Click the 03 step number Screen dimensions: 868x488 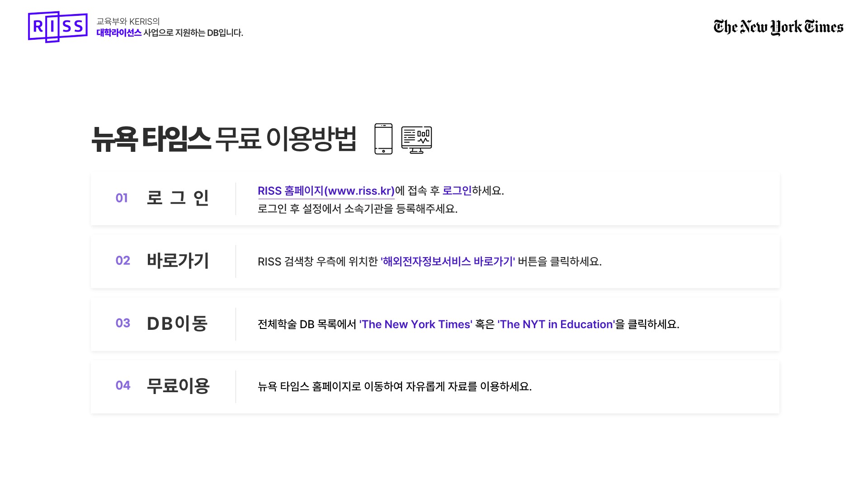[123, 323]
